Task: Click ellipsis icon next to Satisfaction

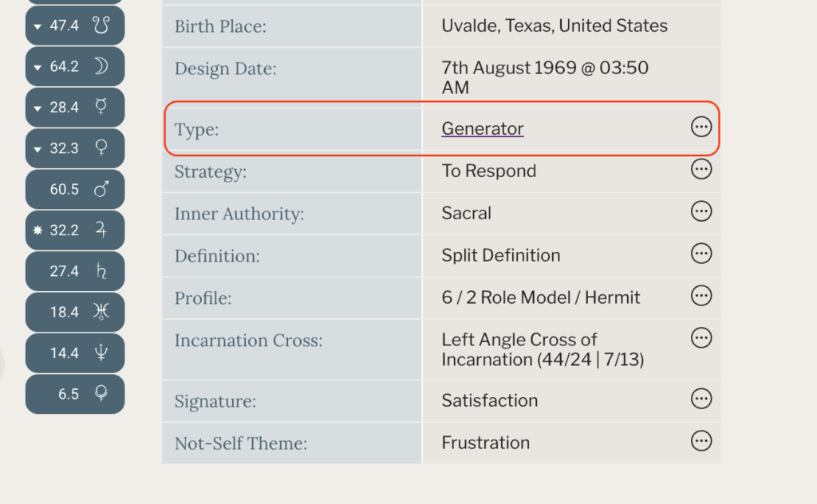Action: (701, 399)
